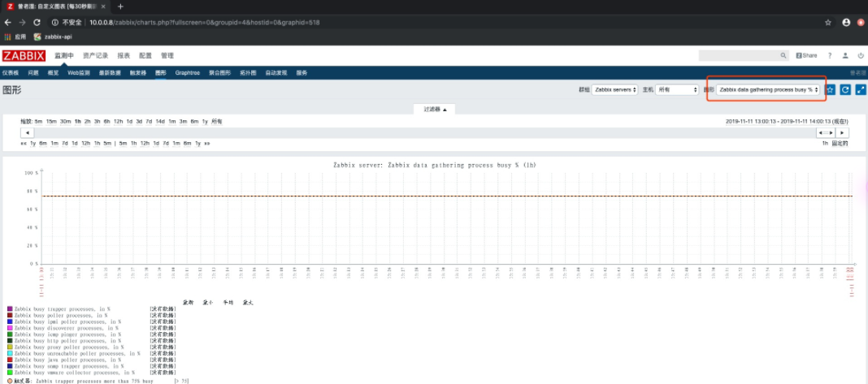Click the » jump forward link
The width and height of the screenshot is (868, 384).
pos(207,144)
